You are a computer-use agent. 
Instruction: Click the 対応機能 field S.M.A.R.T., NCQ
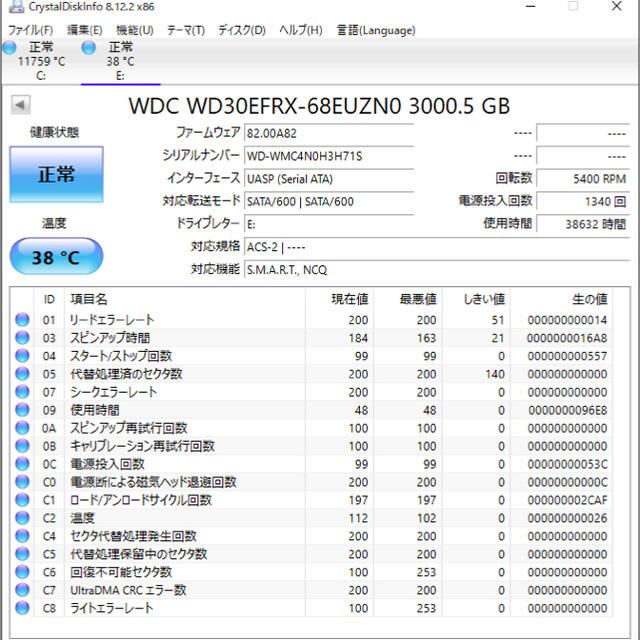(x=437, y=269)
